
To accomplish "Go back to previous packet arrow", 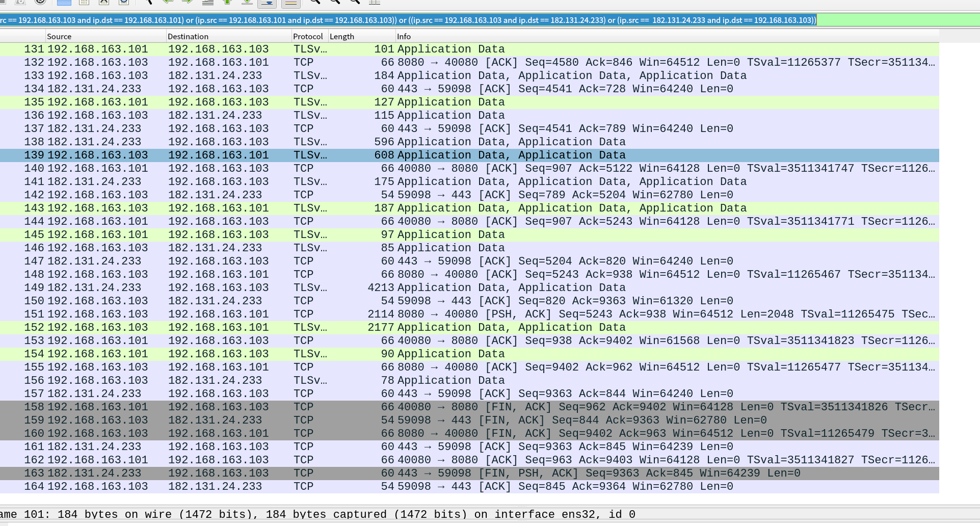I will (x=168, y=2).
